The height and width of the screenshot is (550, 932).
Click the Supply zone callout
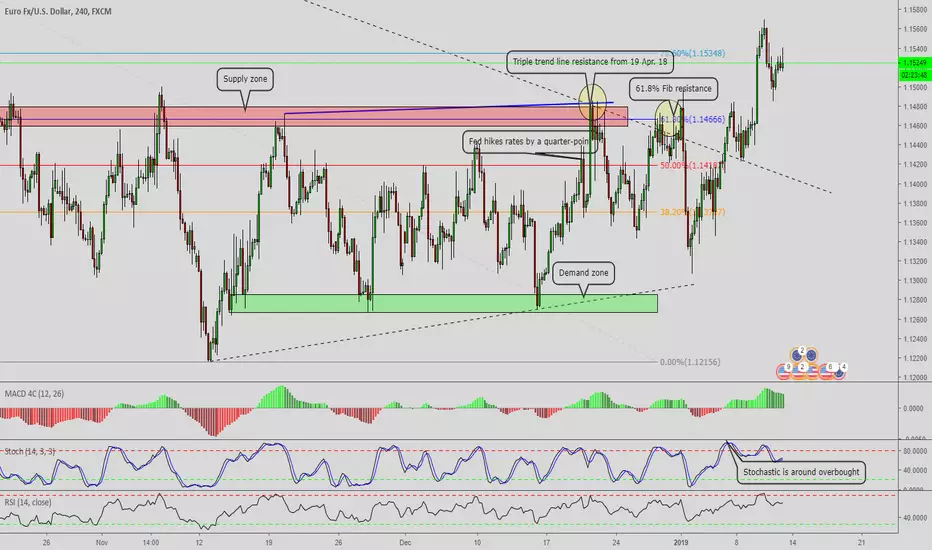pyautogui.click(x=245, y=79)
